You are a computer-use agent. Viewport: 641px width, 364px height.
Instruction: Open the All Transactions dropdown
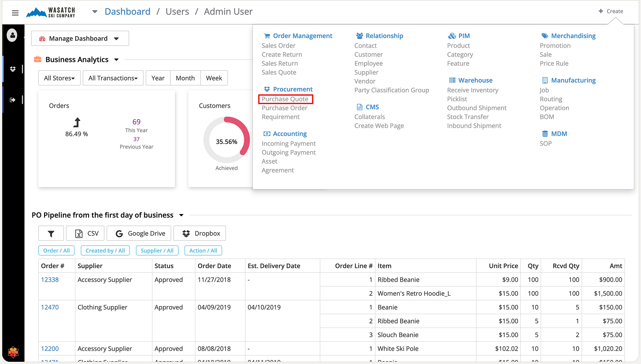113,78
